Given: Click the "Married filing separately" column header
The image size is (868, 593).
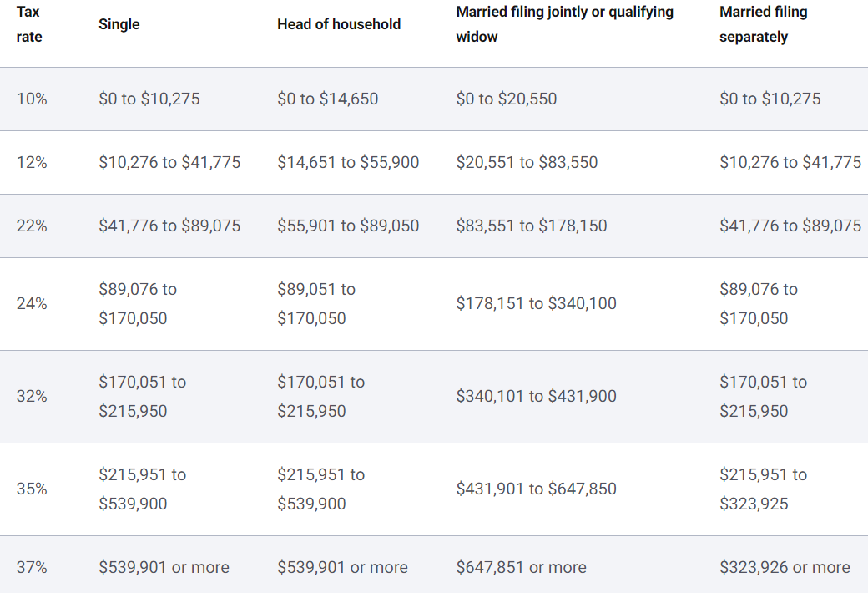Looking at the screenshot, I should point(763,25).
